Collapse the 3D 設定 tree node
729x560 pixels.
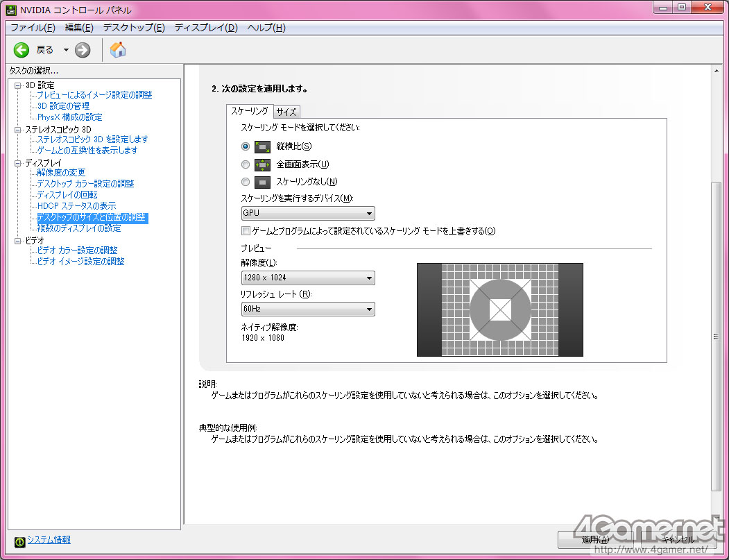tap(17, 85)
